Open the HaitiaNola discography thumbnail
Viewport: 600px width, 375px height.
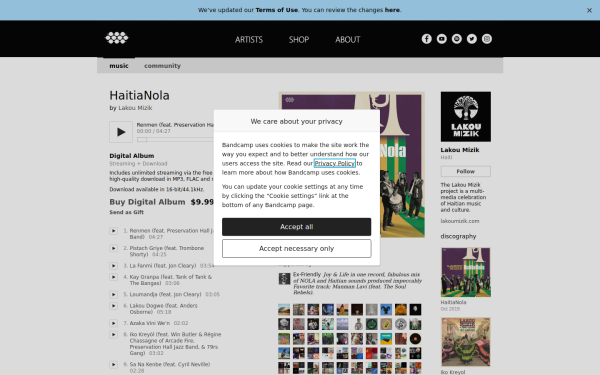click(x=466, y=272)
